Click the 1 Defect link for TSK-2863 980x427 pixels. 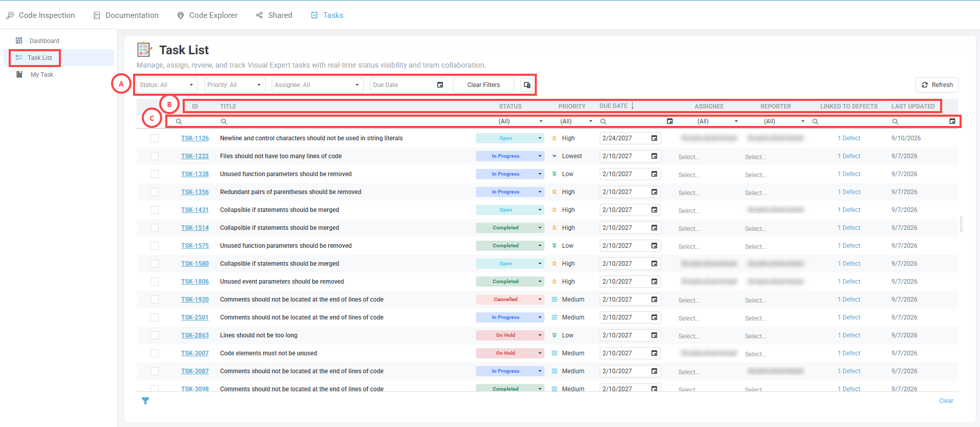coord(849,335)
